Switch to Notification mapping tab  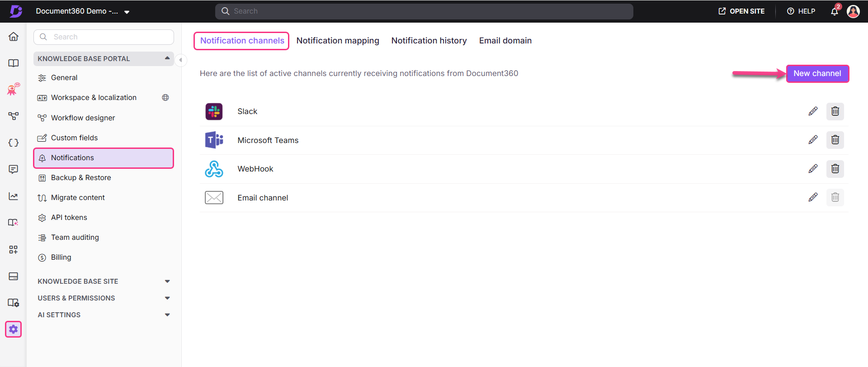[x=338, y=41]
